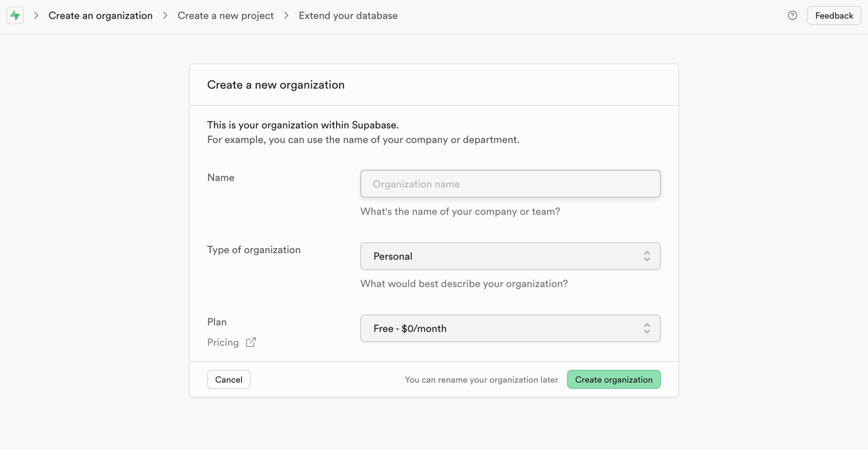Click the chevron before Extend your database
868x449 pixels.
(x=286, y=15)
